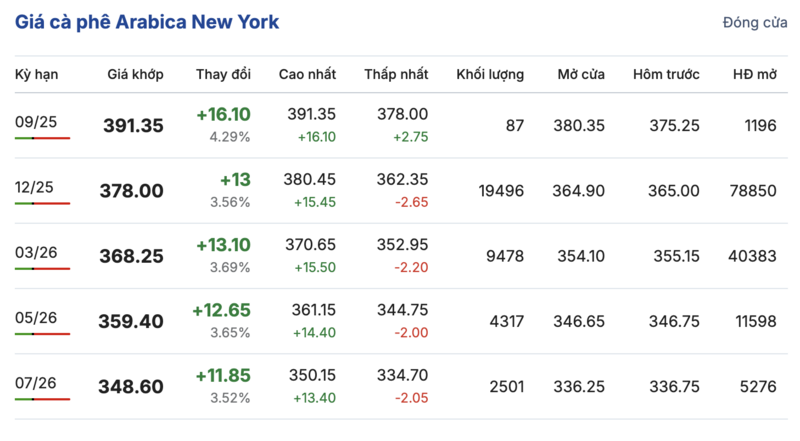800x441 pixels.
Task: Click the 'HĐ mở' column header
Action: (754, 75)
